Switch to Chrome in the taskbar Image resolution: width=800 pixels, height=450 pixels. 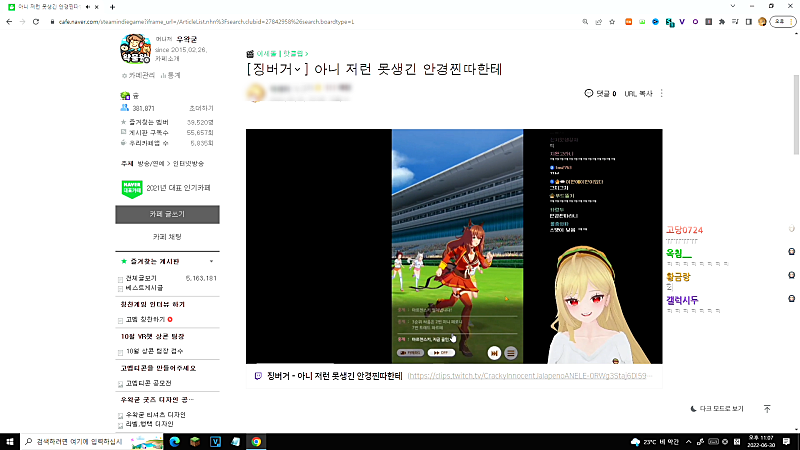pyautogui.click(x=256, y=442)
